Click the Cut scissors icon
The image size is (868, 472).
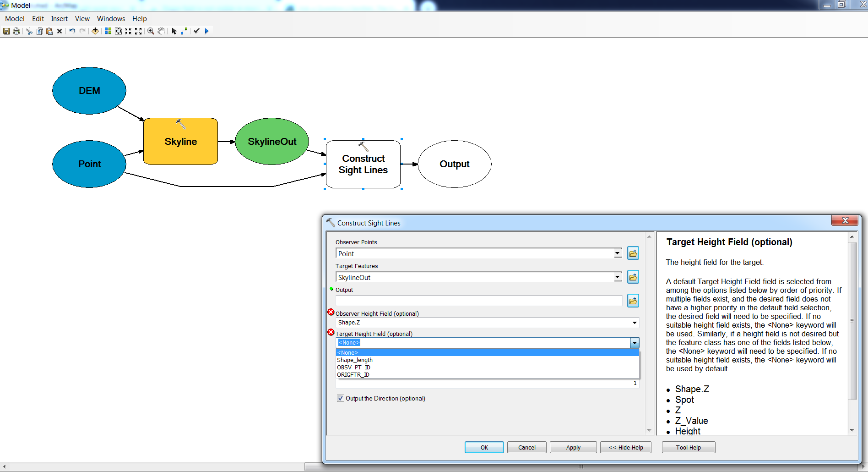[x=29, y=31]
